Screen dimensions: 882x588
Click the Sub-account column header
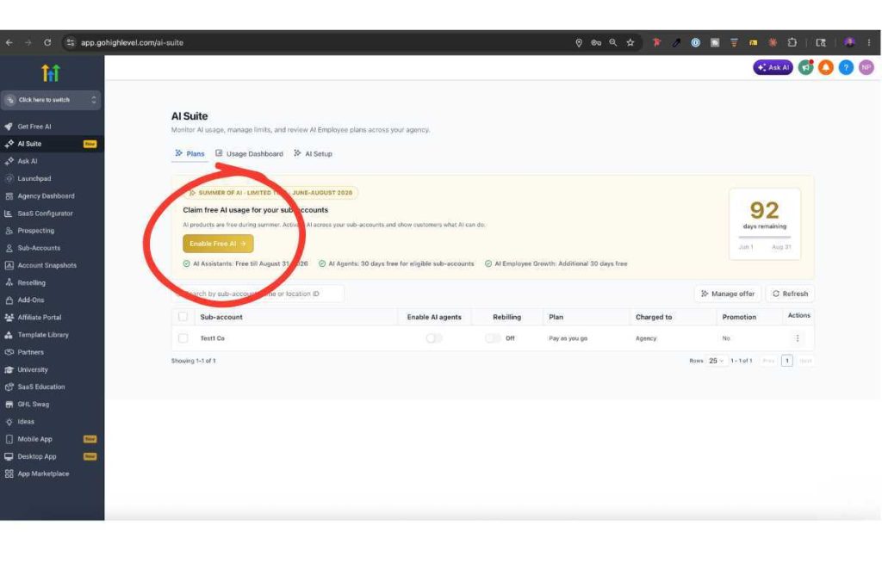coord(221,317)
